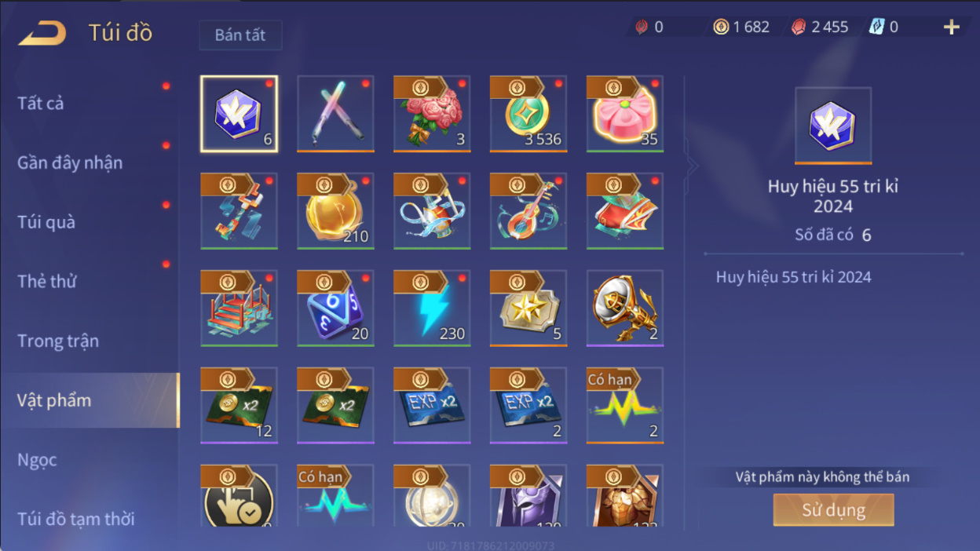
Task: Add currency with the plus icon
Action: click(x=952, y=27)
